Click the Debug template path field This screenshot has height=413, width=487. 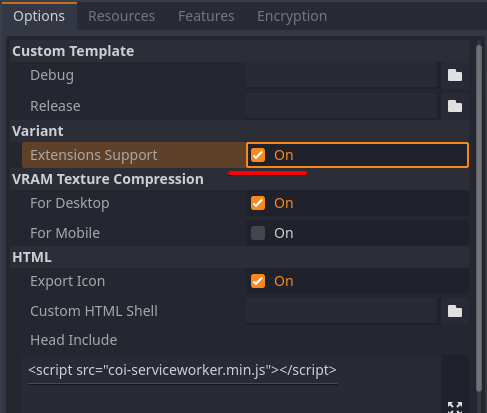tap(342, 75)
